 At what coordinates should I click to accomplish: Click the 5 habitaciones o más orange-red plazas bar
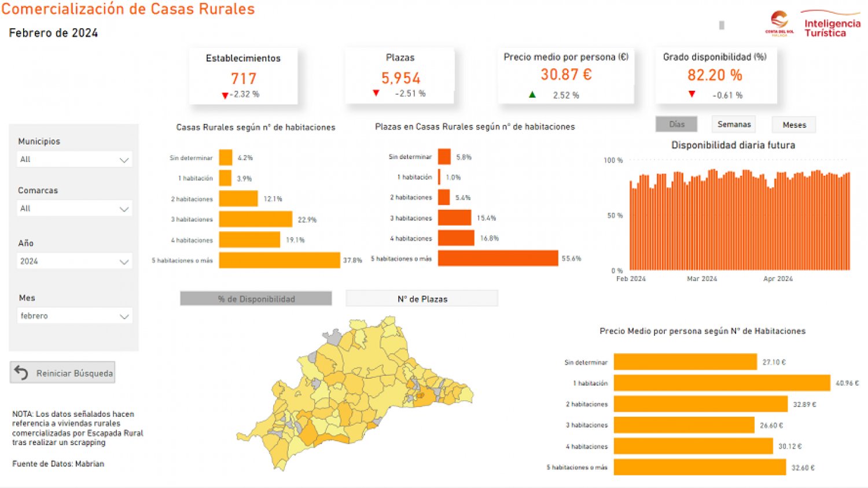pos(498,258)
